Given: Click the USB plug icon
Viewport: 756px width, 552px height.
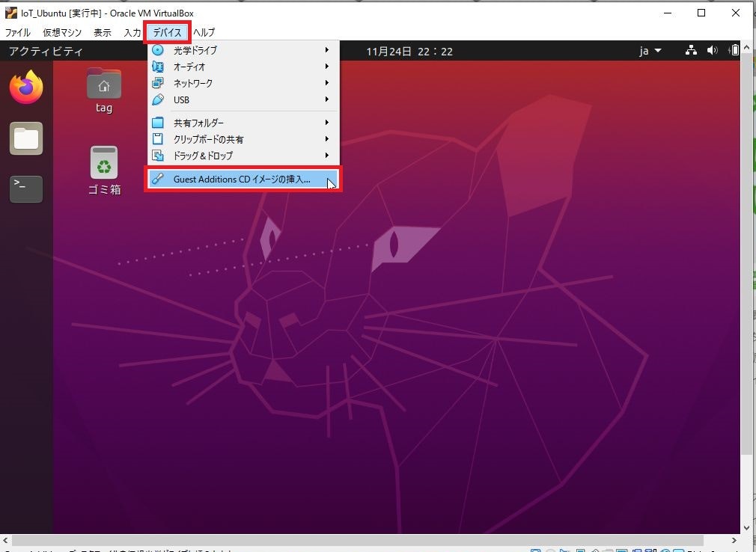Looking at the screenshot, I should coord(158,99).
